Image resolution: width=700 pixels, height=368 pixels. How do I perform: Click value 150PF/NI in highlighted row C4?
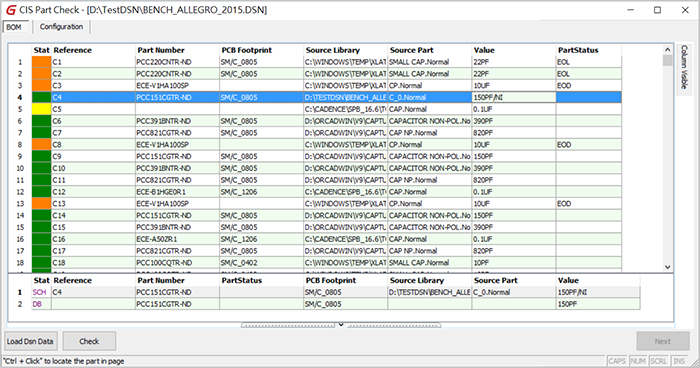coord(514,97)
